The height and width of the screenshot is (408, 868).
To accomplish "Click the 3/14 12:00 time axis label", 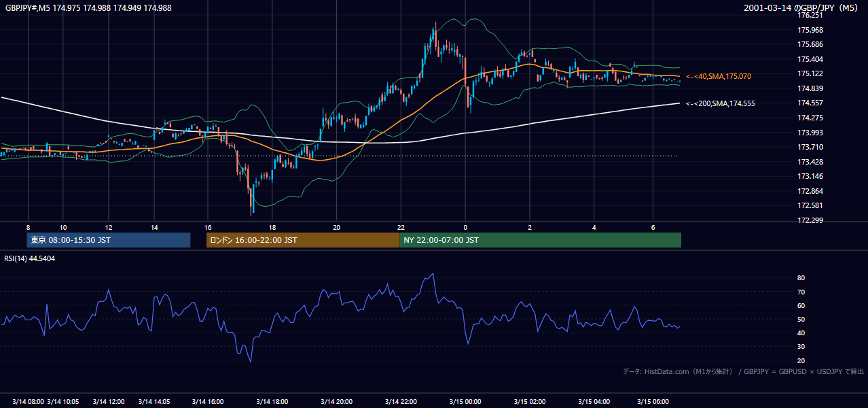I will [x=109, y=401].
